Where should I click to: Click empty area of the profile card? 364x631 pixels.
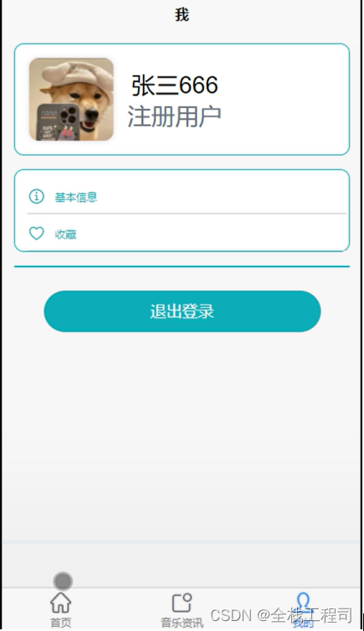(x=285, y=99)
